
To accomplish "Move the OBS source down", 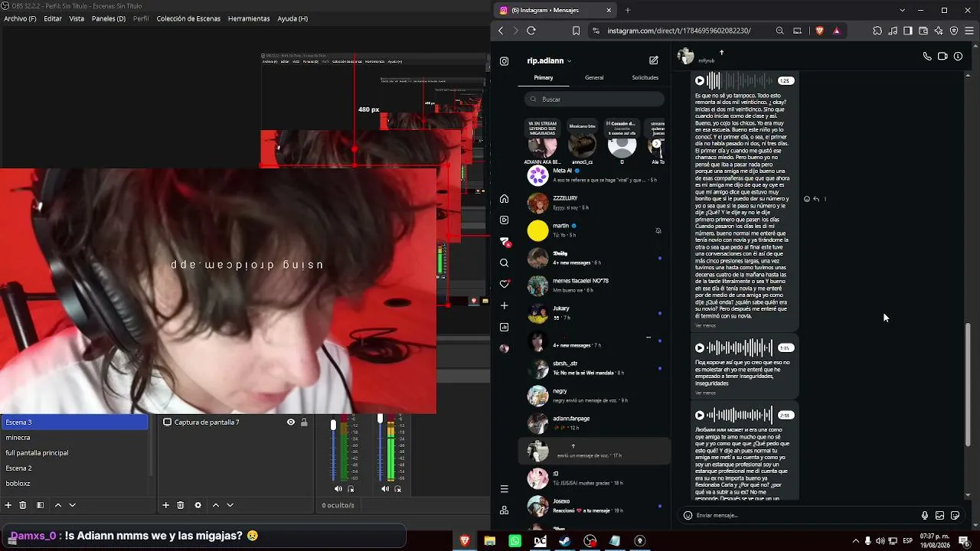I will click(x=230, y=505).
